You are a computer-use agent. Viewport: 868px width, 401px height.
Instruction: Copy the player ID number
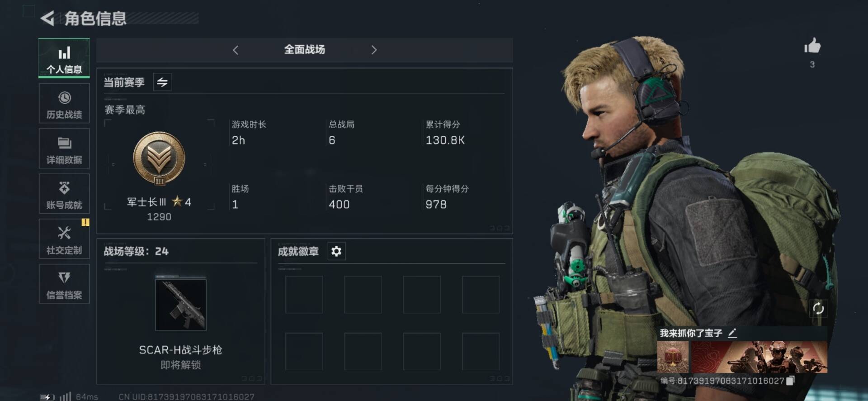[x=790, y=381]
